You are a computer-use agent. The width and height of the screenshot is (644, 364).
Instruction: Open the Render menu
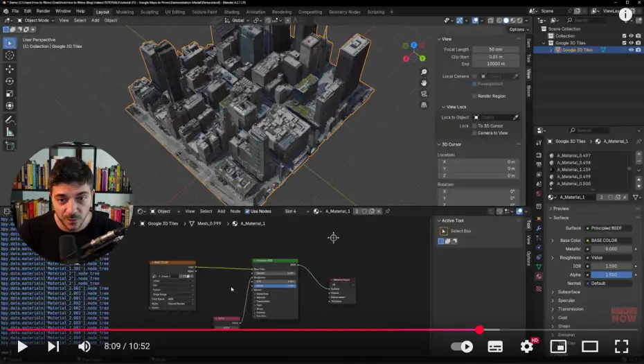coord(43,11)
